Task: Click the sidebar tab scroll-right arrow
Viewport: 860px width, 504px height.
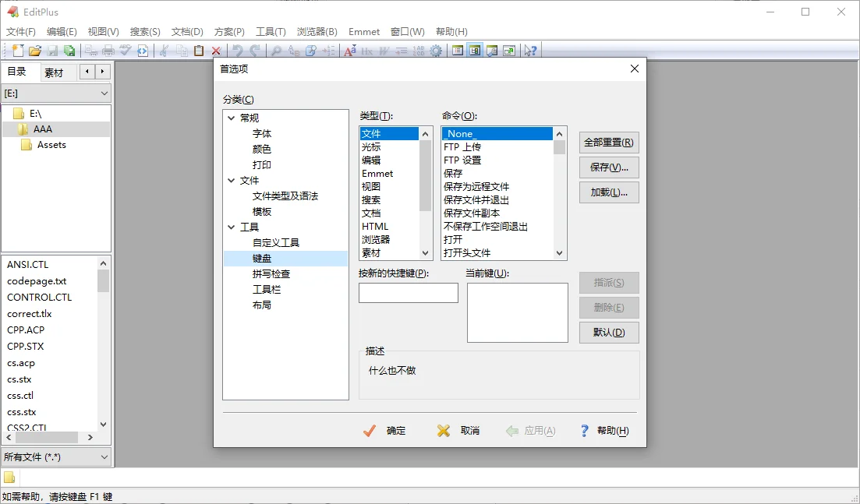Action: coord(102,72)
